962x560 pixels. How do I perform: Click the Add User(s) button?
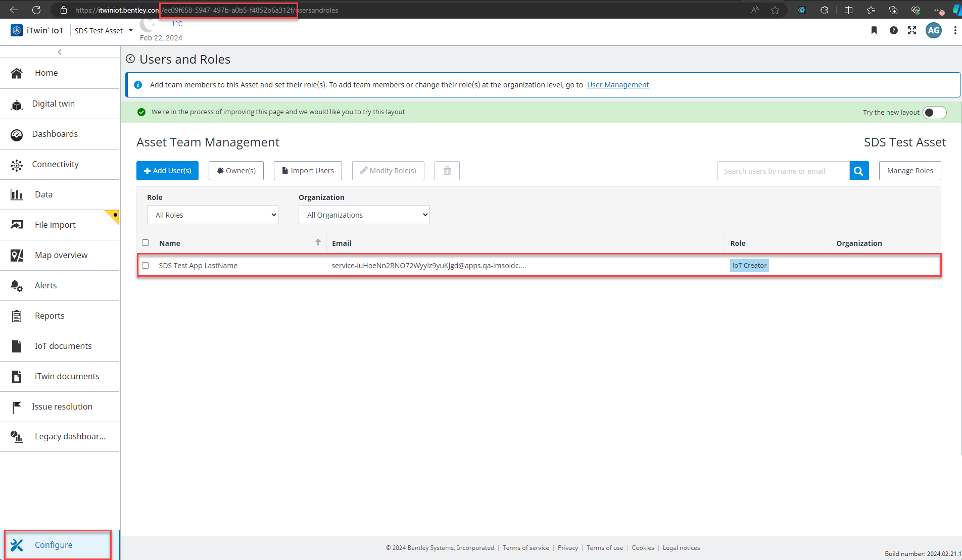(167, 171)
